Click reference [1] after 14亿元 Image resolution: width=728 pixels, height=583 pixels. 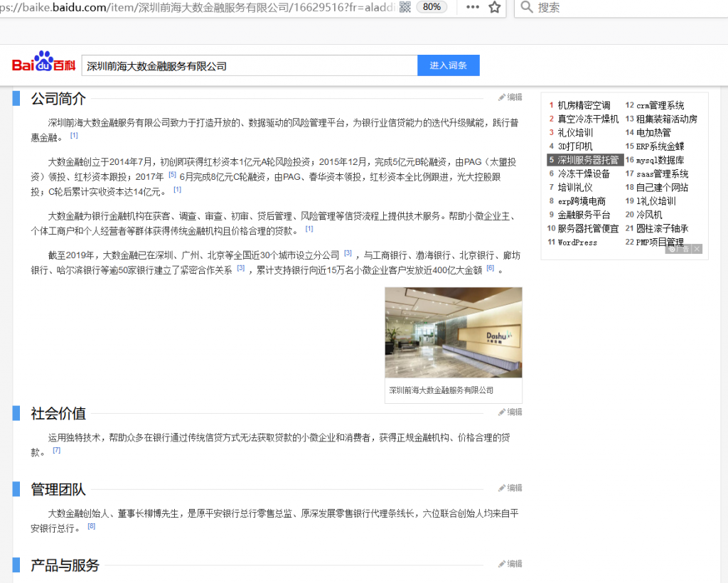(x=177, y=189)
